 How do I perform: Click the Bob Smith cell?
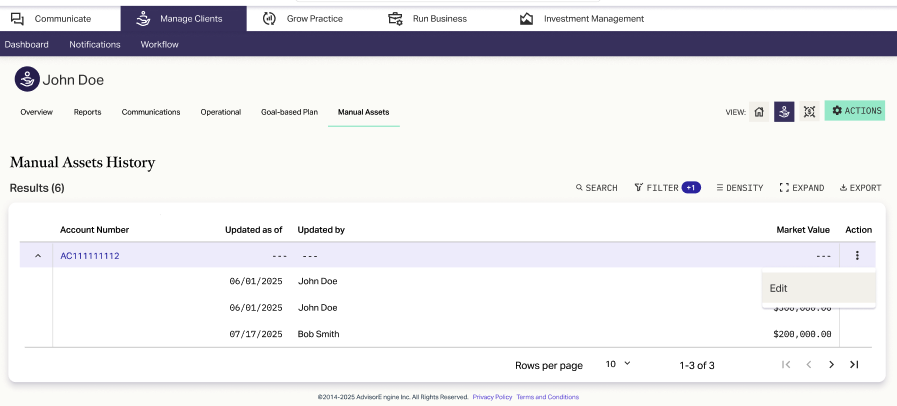(319, 334)
